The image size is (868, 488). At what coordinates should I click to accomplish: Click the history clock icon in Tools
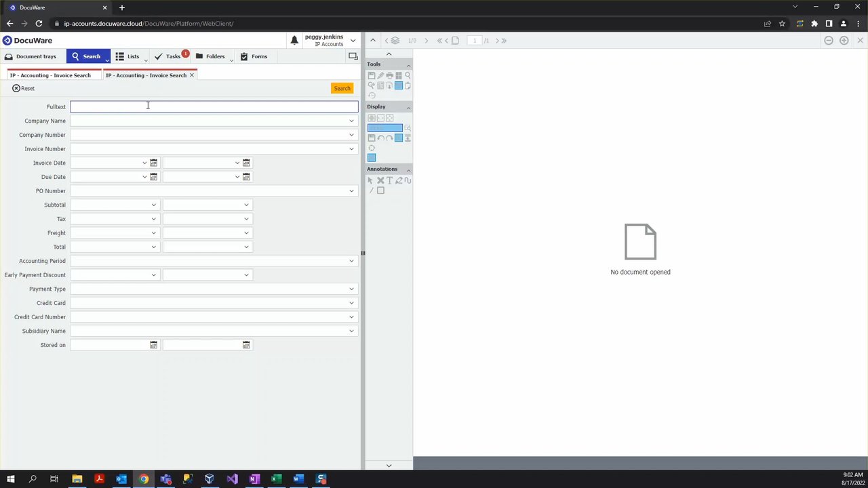tap(371, 96)
